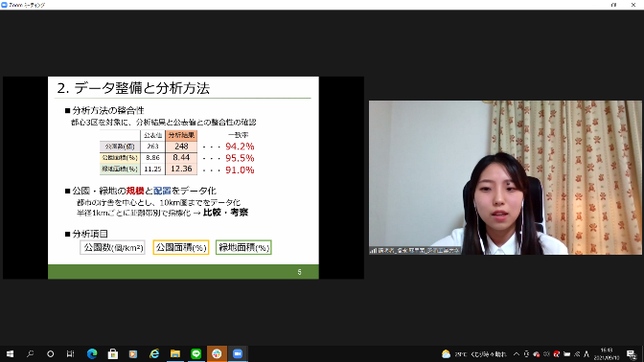The image size is (644, 362).
Task: Click the Cortana circle icon
Action: (x=50, y=353)
